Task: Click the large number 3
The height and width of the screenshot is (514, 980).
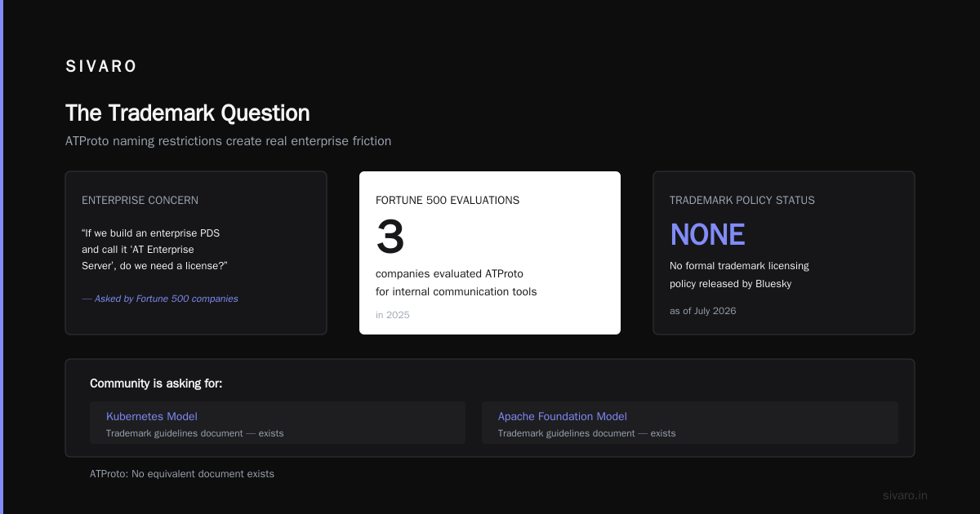Action: coord(390,237)
